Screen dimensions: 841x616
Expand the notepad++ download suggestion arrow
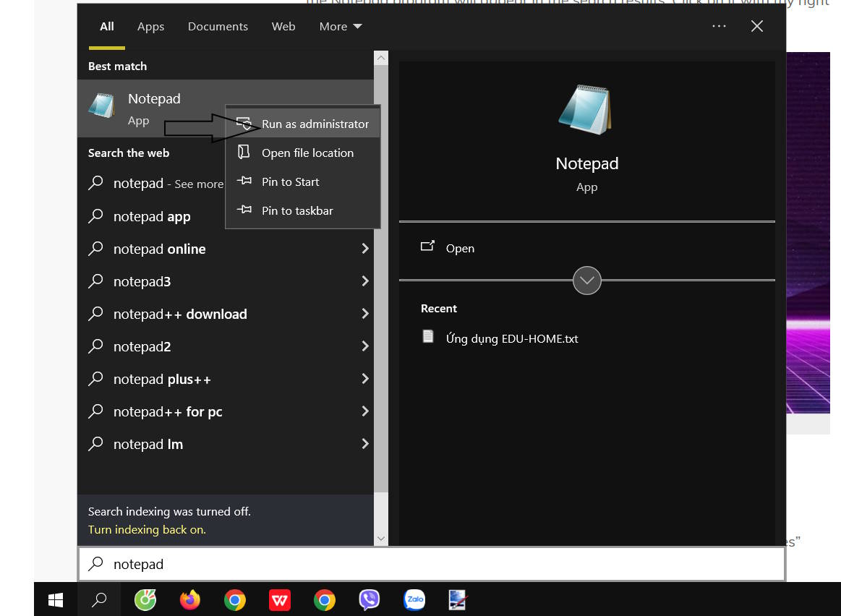[365, 314]
